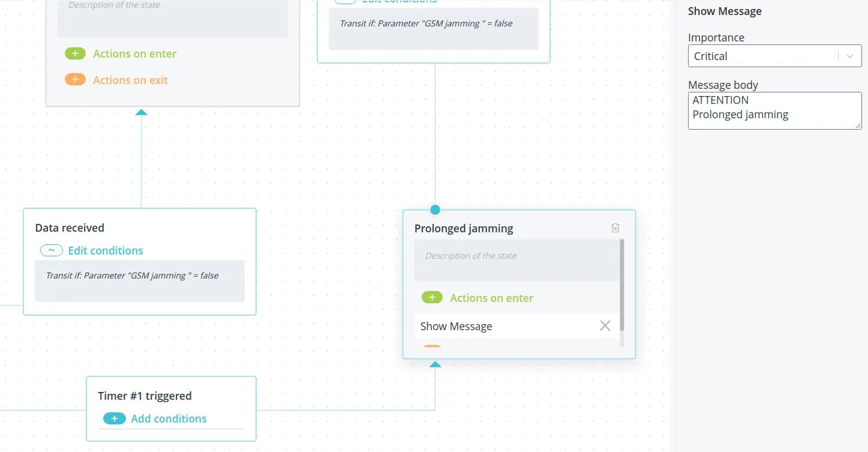Open the Importance dropdown showing Critical
The height and width of the screenshot is (452, 868).
[762, 56]
